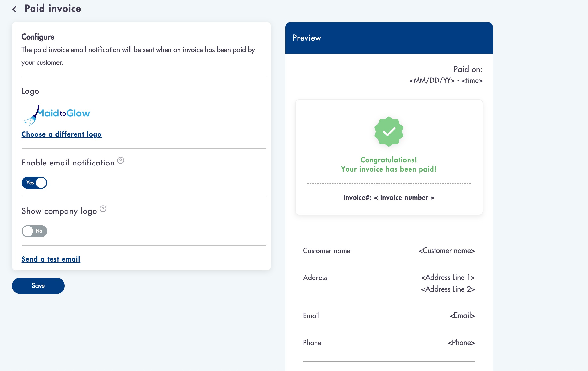Click the Paid invoice page title

click(53, 9)
